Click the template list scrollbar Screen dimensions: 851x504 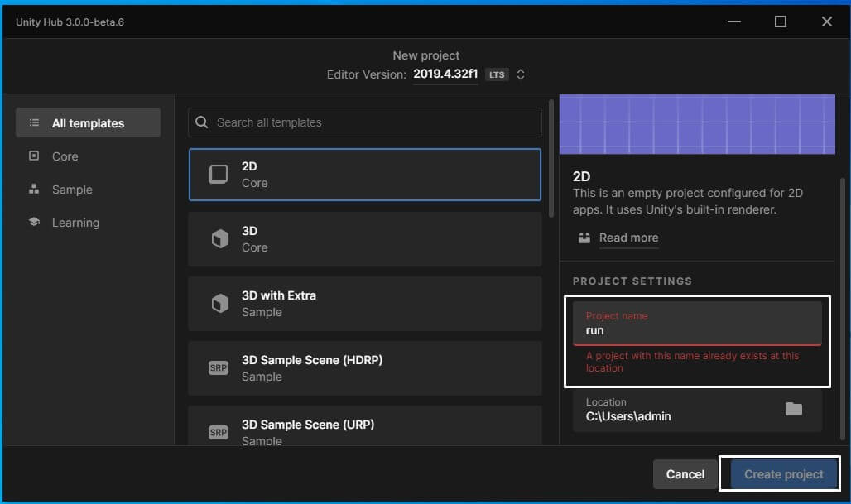(551, 158)
